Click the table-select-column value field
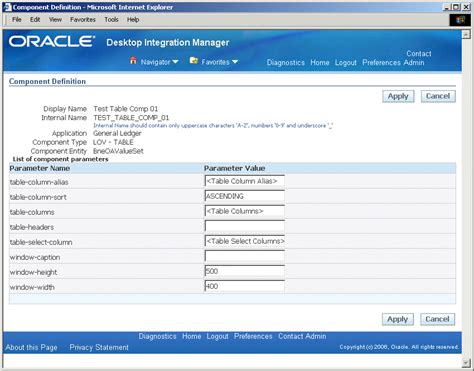This screenshot has height=371, width=474. coord(245,241)
